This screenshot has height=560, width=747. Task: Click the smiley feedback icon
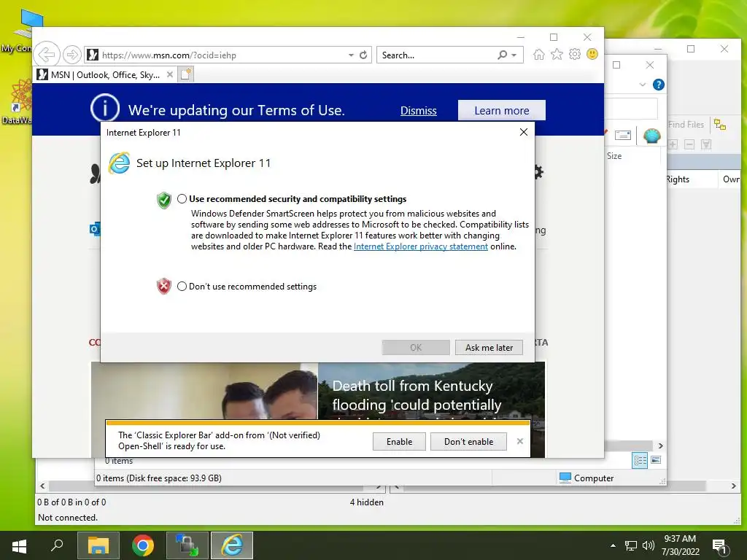click(x=592, y=54)
